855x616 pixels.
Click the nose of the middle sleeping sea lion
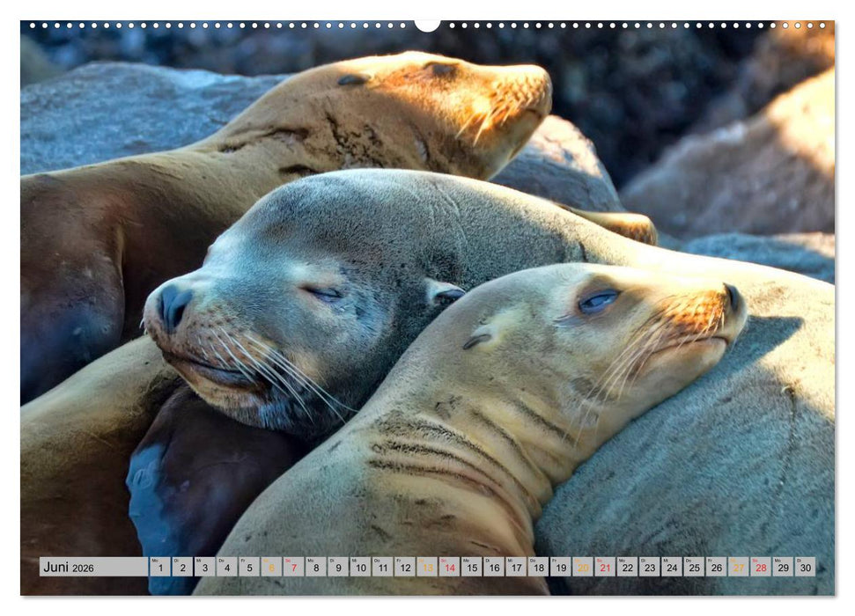point(172,304)
